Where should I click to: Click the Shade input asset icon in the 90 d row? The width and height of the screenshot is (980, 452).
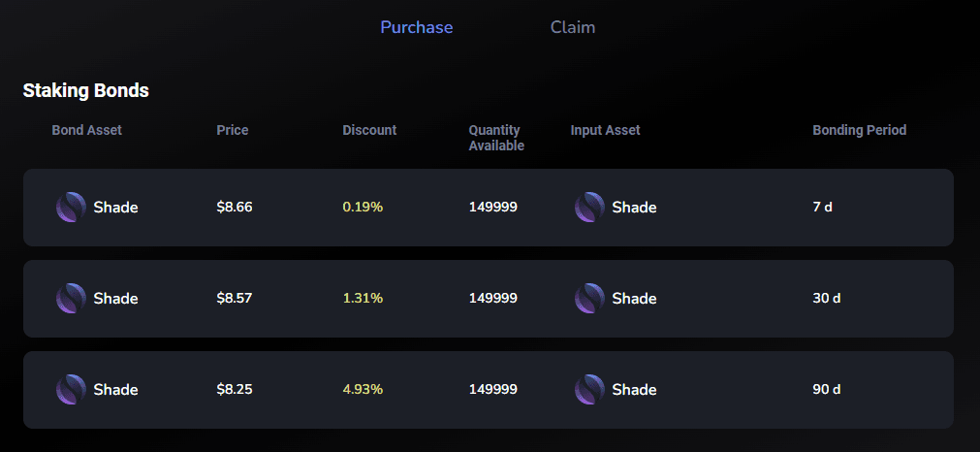tap(589, 390)
